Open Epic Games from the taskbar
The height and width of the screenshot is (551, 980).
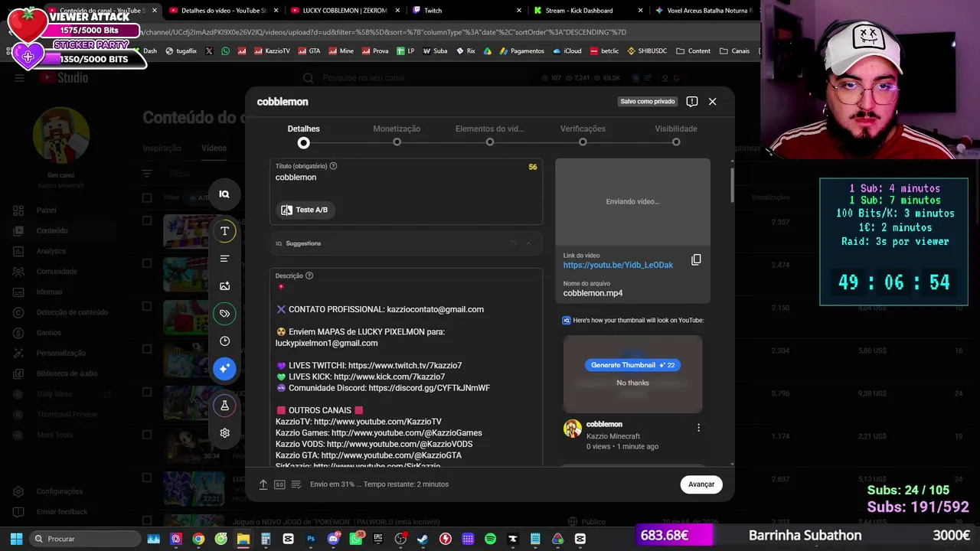(378, 539)
